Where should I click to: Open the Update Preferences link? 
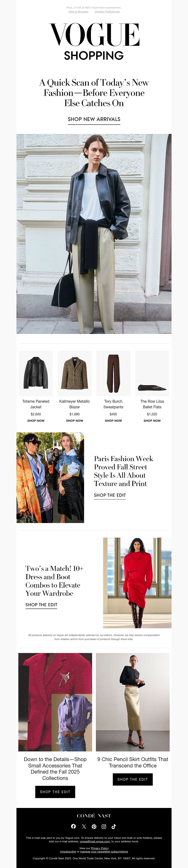tap(107, 12)
